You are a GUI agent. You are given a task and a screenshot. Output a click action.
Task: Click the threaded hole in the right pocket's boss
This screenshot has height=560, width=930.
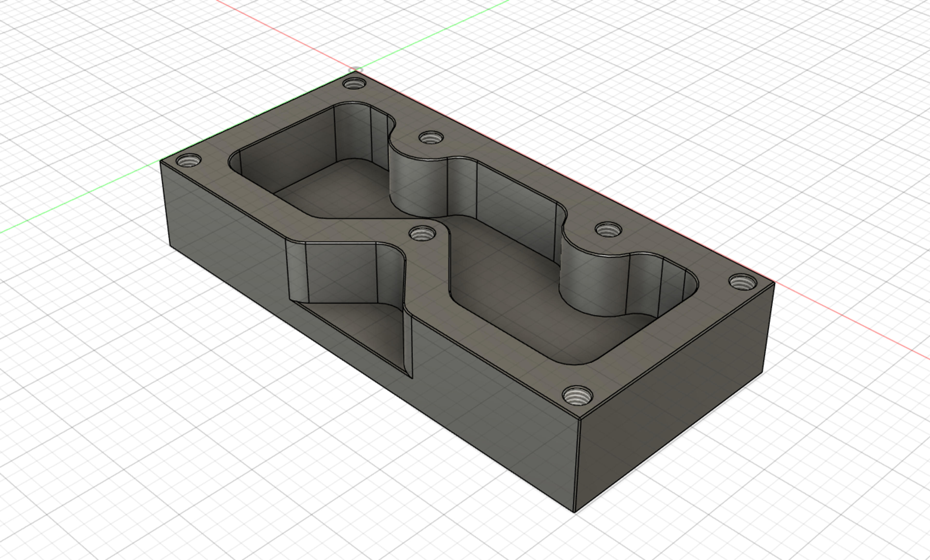point(608,229)
